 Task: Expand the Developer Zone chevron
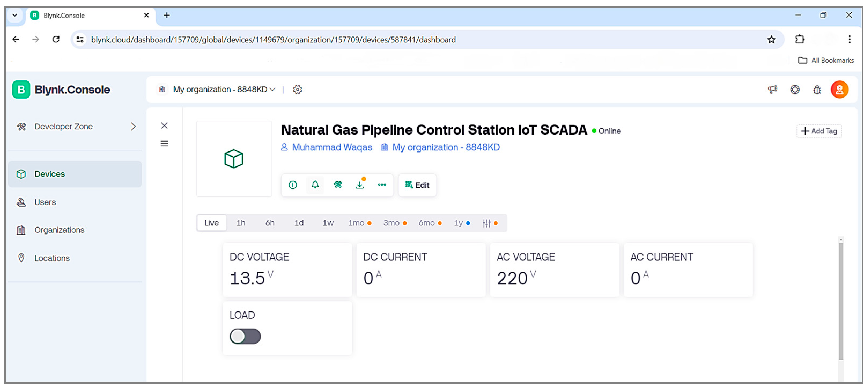pos(133,127)
